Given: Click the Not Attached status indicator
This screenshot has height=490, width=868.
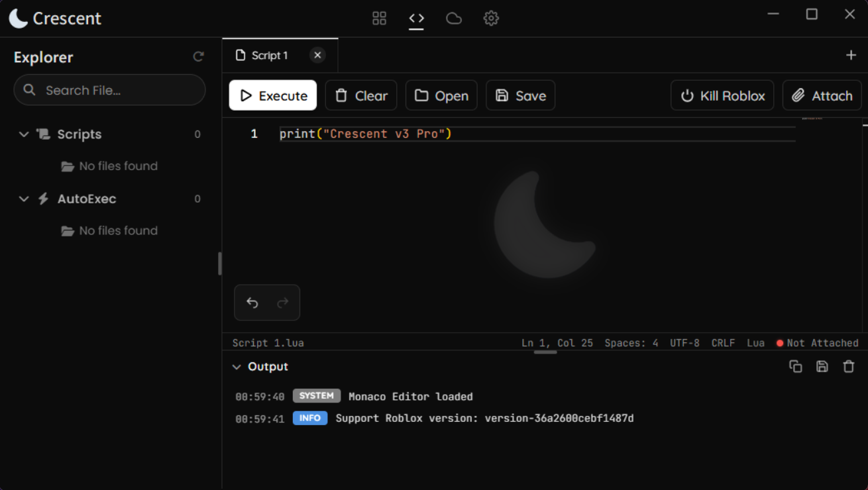Looking at the screenshot, I should point(817,343).
